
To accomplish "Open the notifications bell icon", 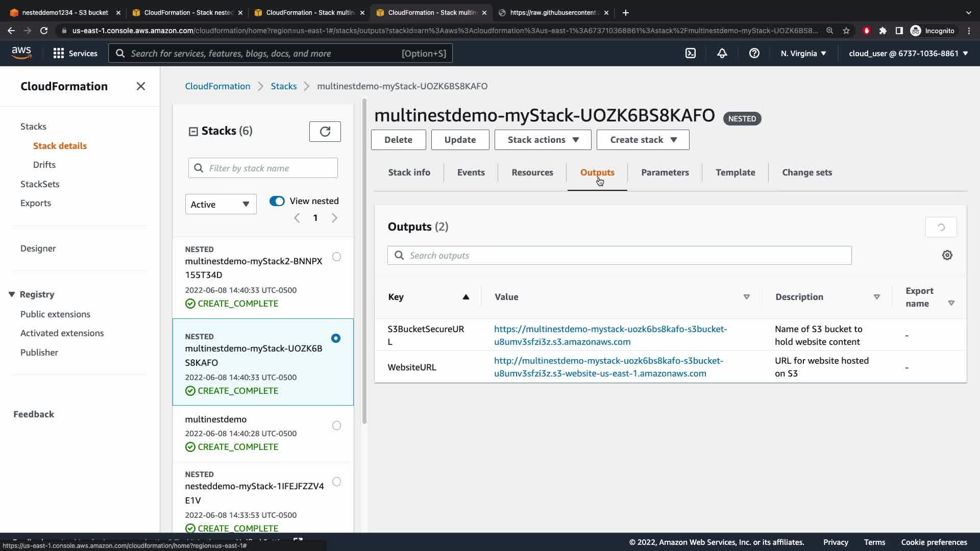I will [x=722, y=53].
